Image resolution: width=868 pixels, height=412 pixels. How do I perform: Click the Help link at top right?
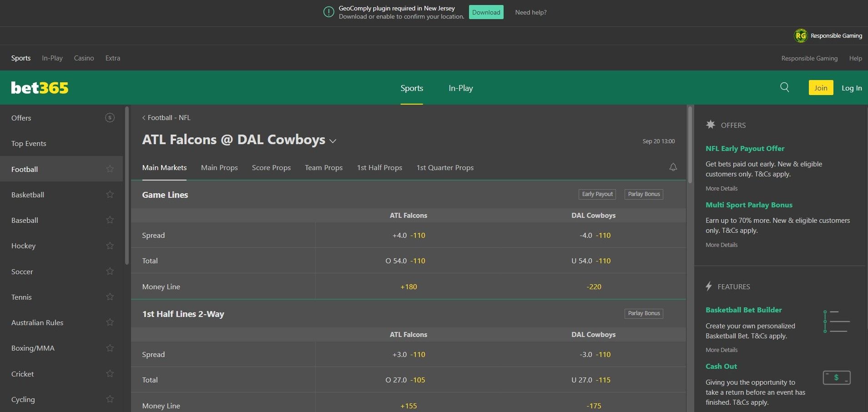click(x=855, y=58)
